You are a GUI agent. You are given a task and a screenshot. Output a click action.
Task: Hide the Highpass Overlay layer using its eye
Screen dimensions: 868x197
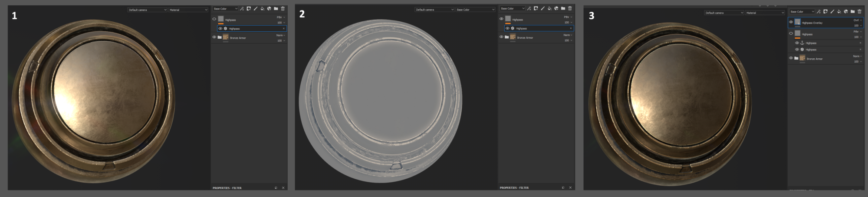coord(791,22)
